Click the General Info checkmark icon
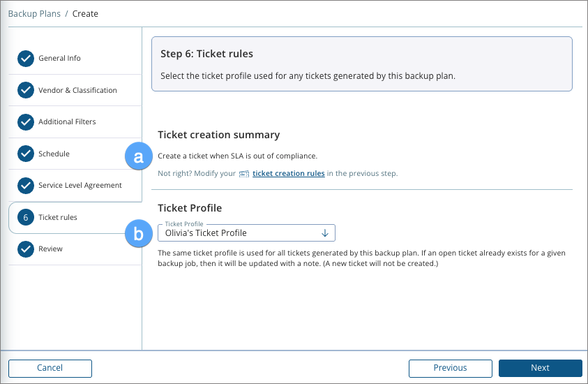Viewport: 588px width, 384px height. (26, 59)
